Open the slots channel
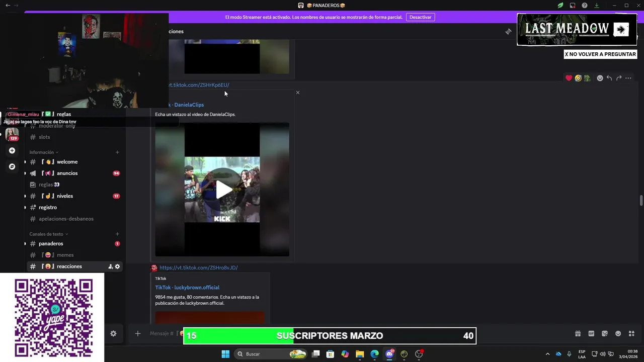Viewport: 644px width, 362px height. point(74,137)
